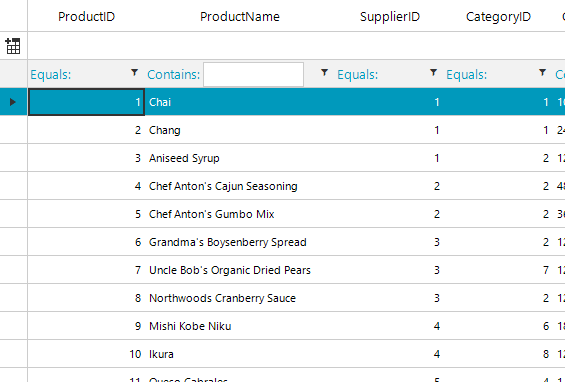Click the SupplierID column header
Image resolution: width=565 pixels, height=382 pixels.
point(390,16)
